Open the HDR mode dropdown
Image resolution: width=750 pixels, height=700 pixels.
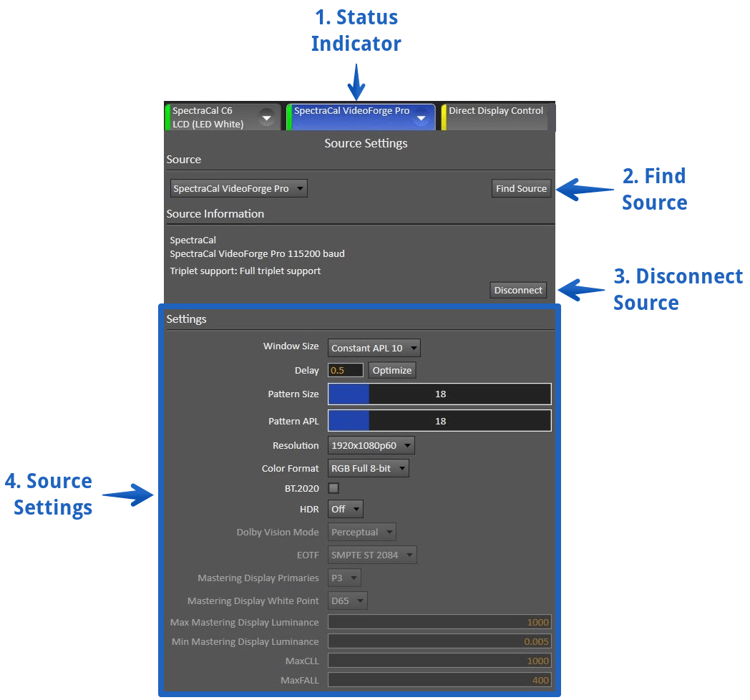tap(346, 509)
